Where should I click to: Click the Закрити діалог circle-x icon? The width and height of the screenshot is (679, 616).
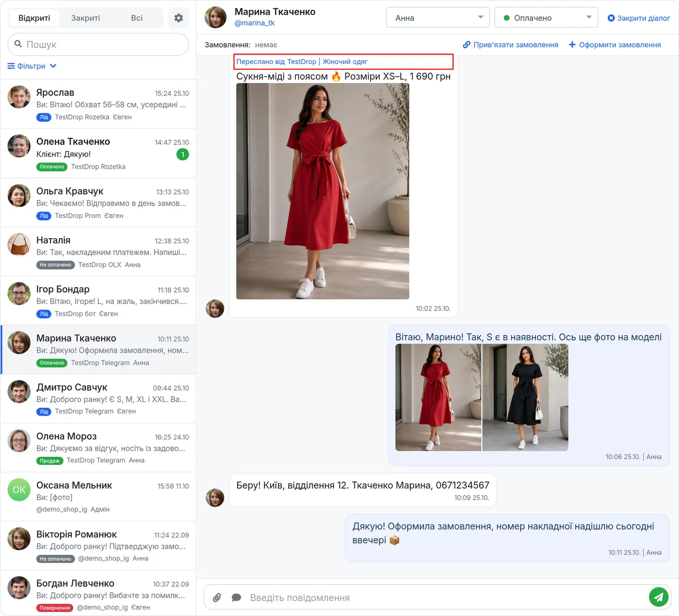pos(611,18)
